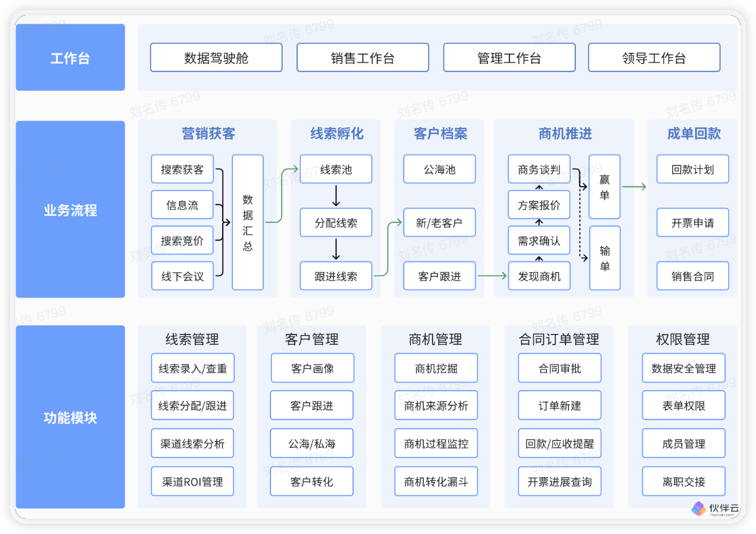Open 商机挖掘 feature
Image resolution: width=756 pixels, height=534 pixels.
436,368
